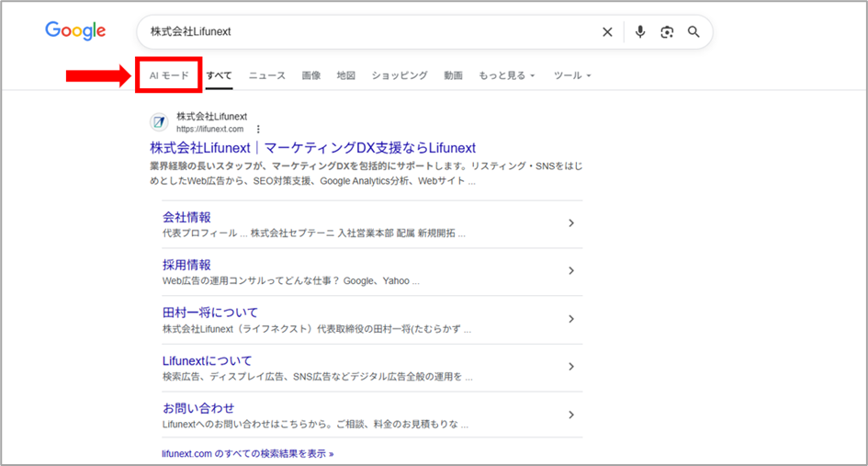Select the ニュース tab
The image size is (868, 466).
click(x=267, y=75)
